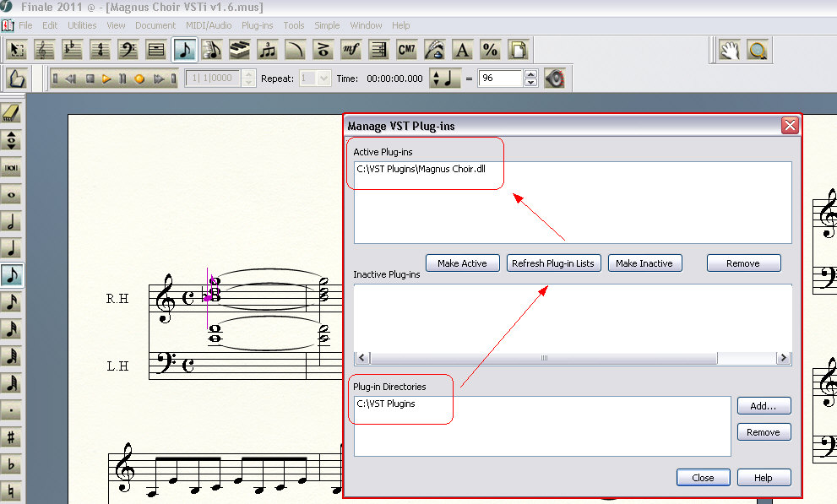
Task: Rewind playback to the beginning
Action: click(55, 79)
